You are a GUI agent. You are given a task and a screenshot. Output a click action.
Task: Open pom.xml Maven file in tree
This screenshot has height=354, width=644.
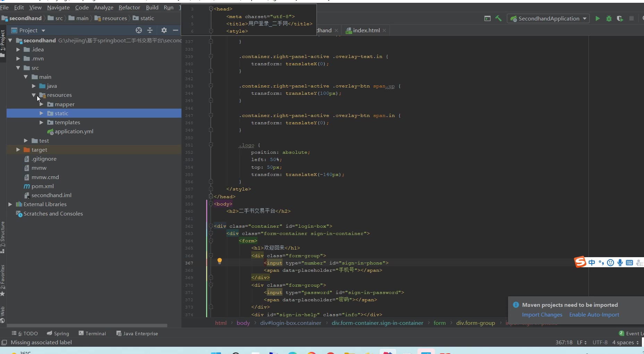tap(42, 186)
